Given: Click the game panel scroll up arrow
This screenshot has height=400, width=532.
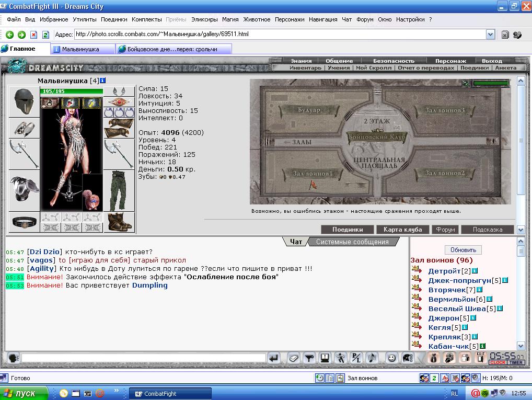Looking at the screenshot, I should (521, 81).
